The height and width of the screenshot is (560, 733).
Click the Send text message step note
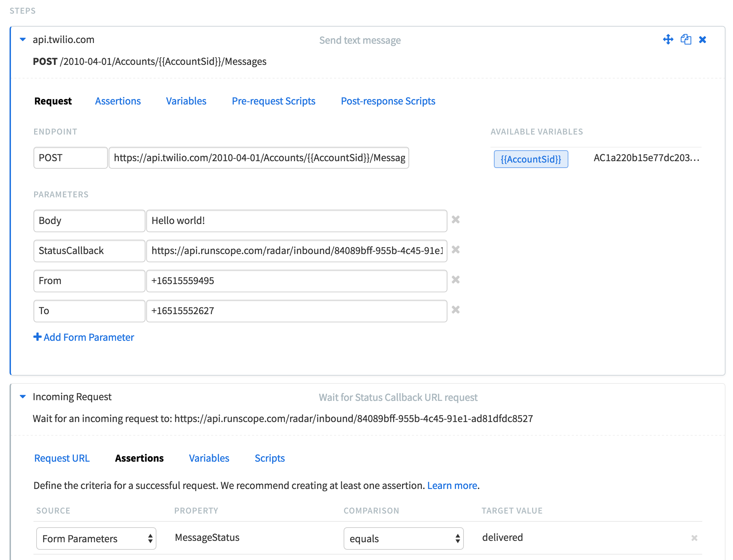point(360,40)
